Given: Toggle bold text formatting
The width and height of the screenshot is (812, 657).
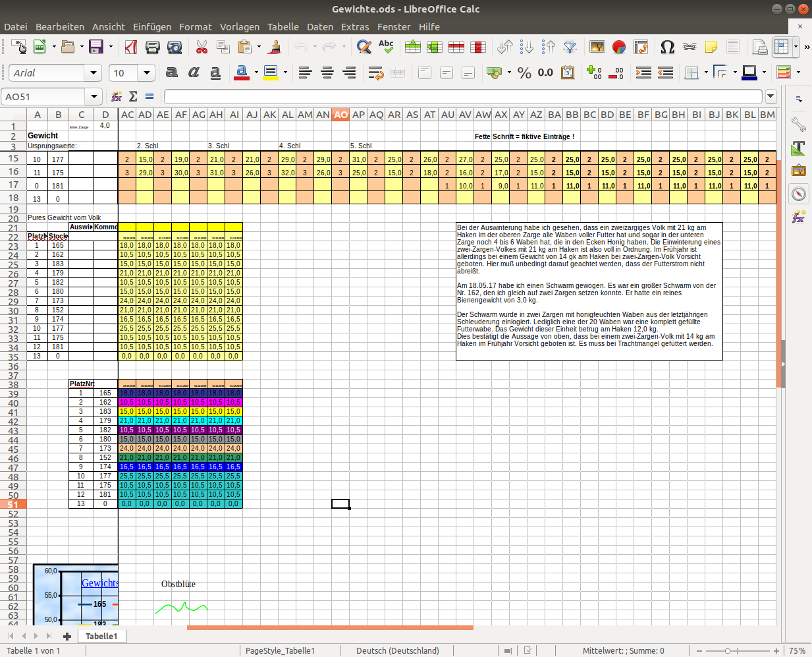Looking at the screenshot, I should [172, 72].
